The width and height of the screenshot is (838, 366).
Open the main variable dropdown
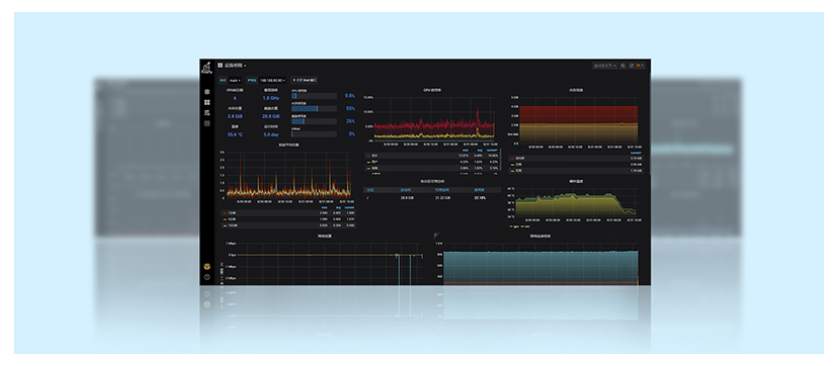pos(235,81)
